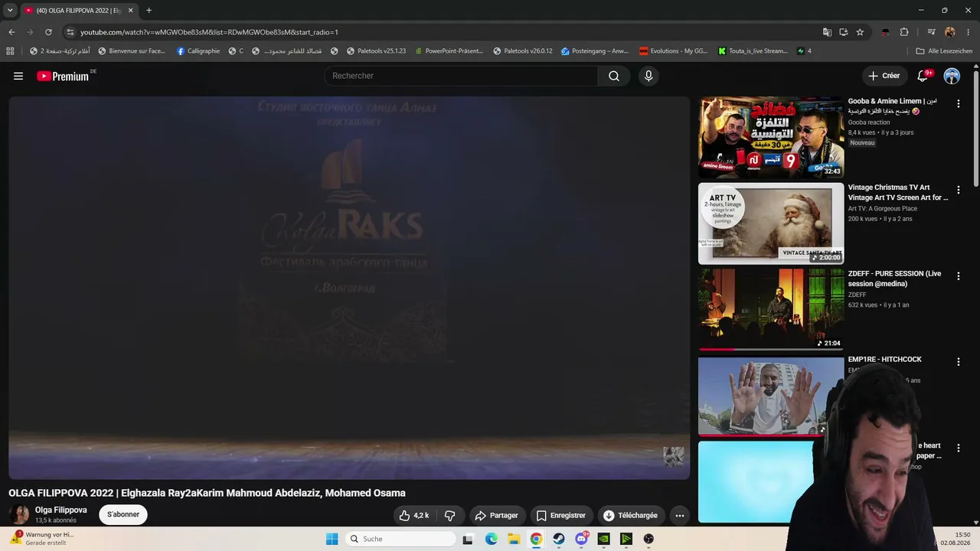Open the ZDEFF - PURE SESSION video title

click(x=894, y=279)
